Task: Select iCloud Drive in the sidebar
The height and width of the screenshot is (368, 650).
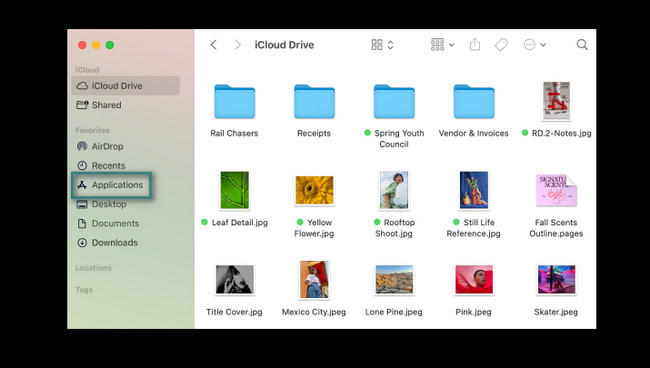Action: tap(126, 86)
